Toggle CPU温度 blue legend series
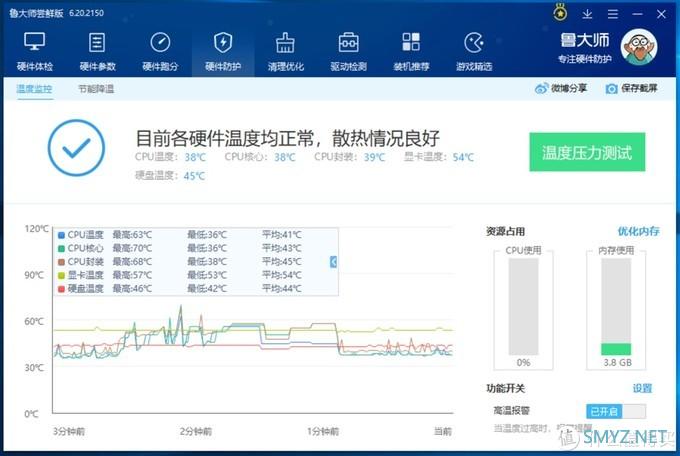 pyautogui.click(x=81, y=235)
